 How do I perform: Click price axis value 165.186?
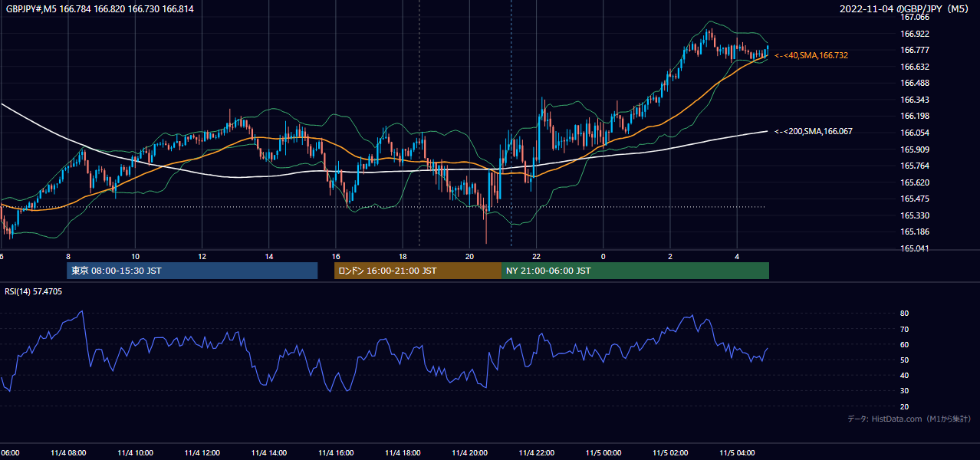pos(915,232)
